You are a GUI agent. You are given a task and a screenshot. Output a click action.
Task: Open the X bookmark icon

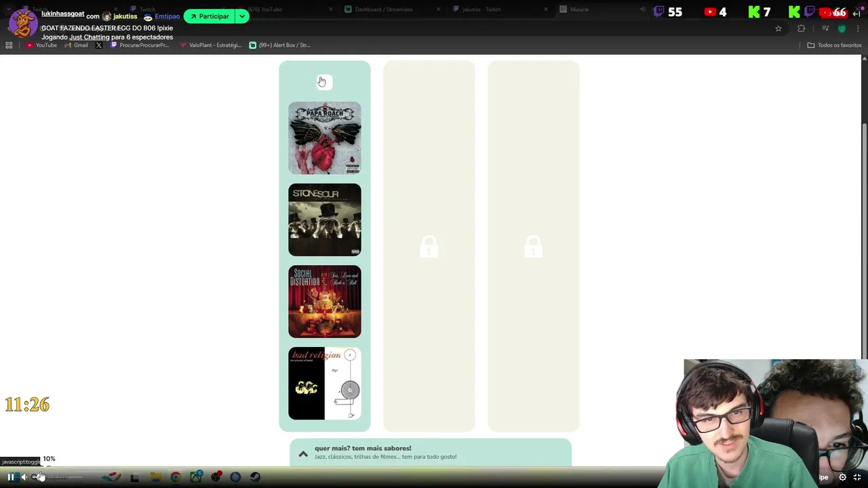point(99,45)
